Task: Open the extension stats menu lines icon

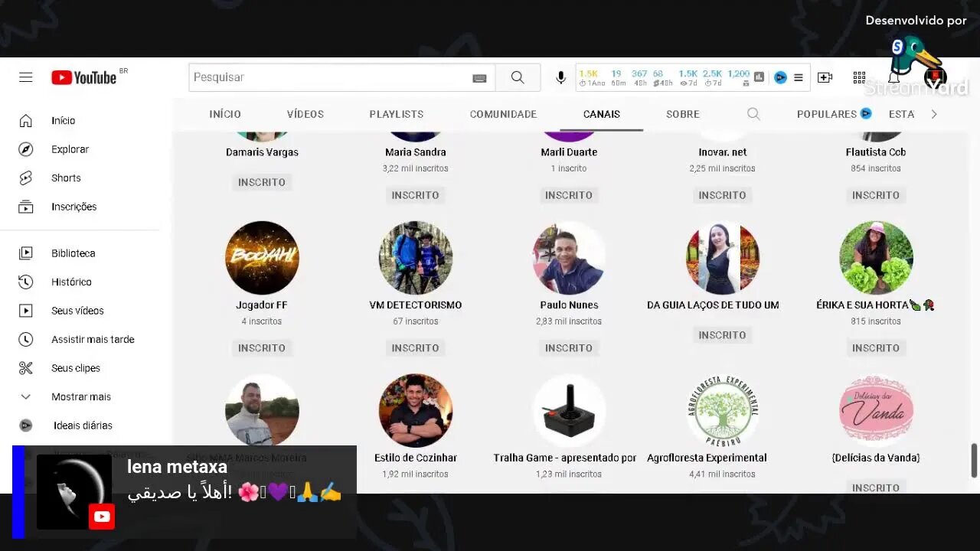Action: tap(798, 77)
